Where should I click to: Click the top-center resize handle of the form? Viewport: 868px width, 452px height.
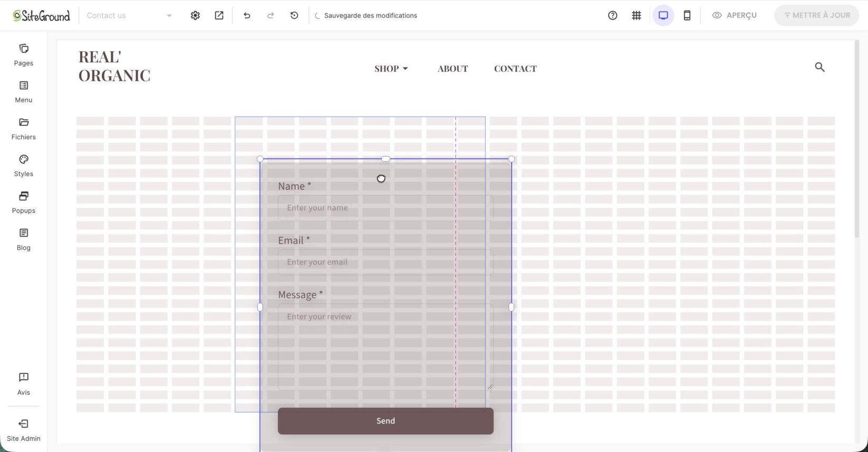tap(386, 159)
